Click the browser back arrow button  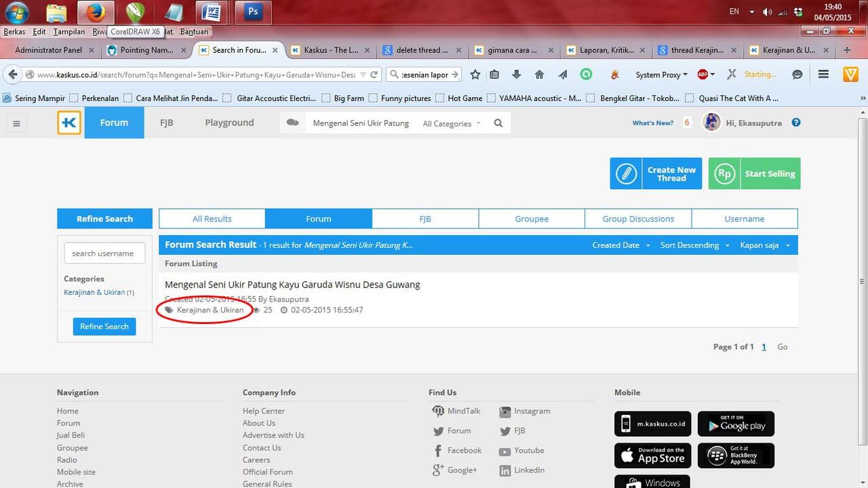tap(13, 75)
